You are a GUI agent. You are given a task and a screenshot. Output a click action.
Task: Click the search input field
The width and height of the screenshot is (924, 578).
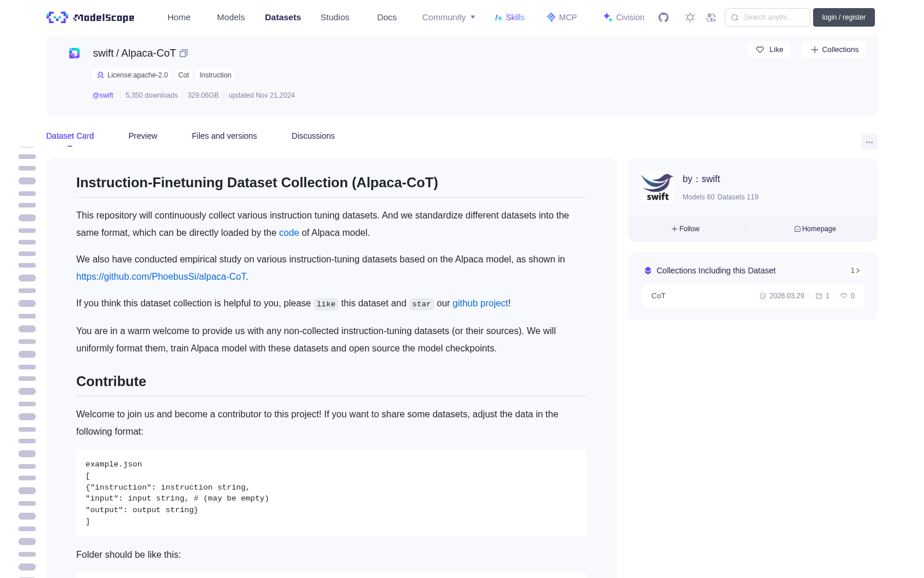pos(767,17)
